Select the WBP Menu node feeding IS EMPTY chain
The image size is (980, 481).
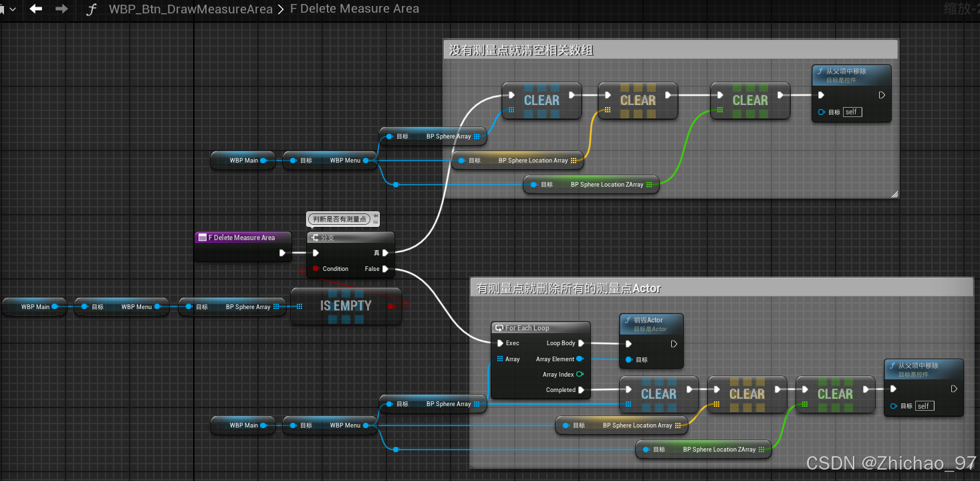tap(122, 306)
